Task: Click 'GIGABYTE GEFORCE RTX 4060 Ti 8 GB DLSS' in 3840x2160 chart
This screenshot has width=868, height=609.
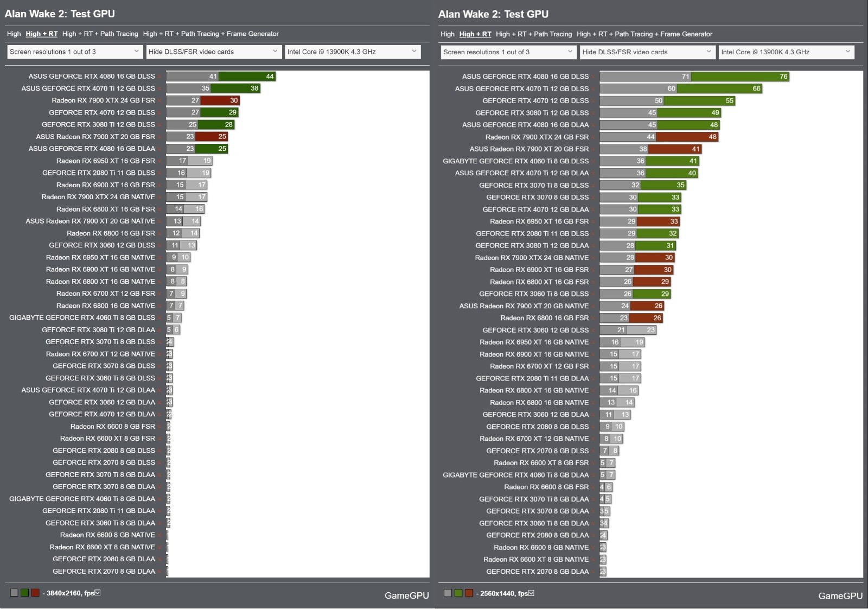Action: click(82, 318)
